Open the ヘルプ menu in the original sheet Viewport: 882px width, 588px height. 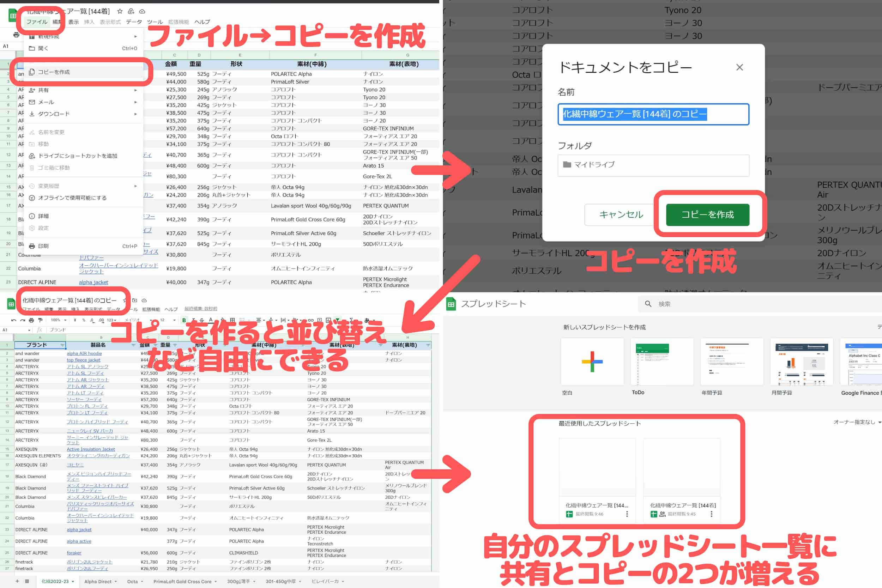pyautogui.click(x=202, y=22)
